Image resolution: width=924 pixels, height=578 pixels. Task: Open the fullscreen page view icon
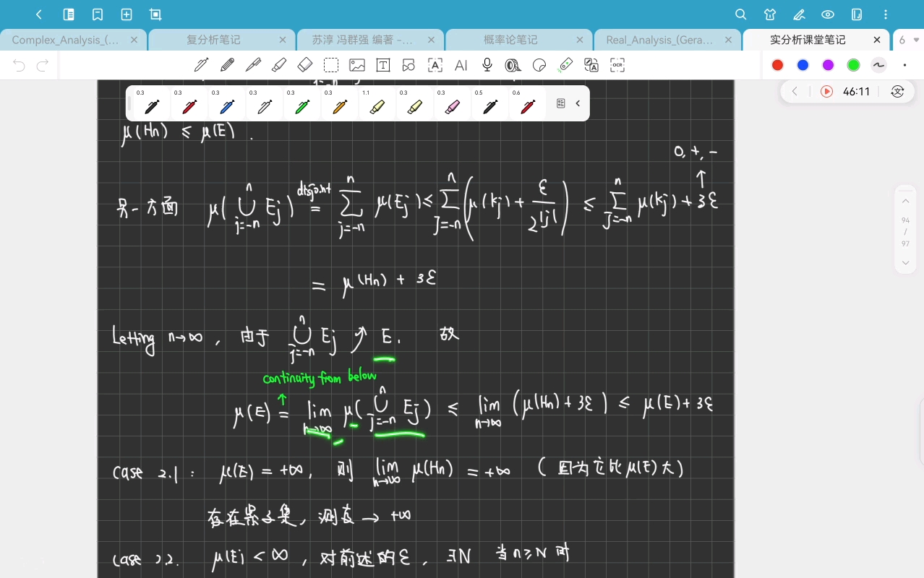click(155, 14)
